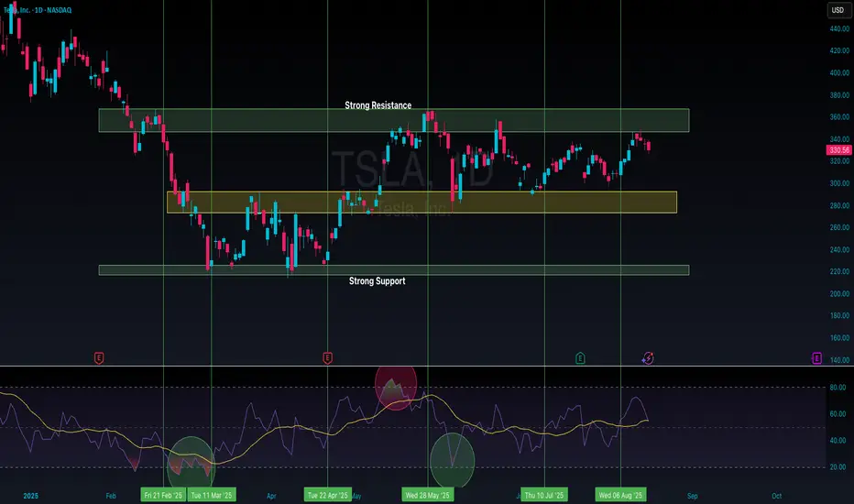Click the Tue 22 Apr '25 date label
The image size is (854, 504).
328,495
